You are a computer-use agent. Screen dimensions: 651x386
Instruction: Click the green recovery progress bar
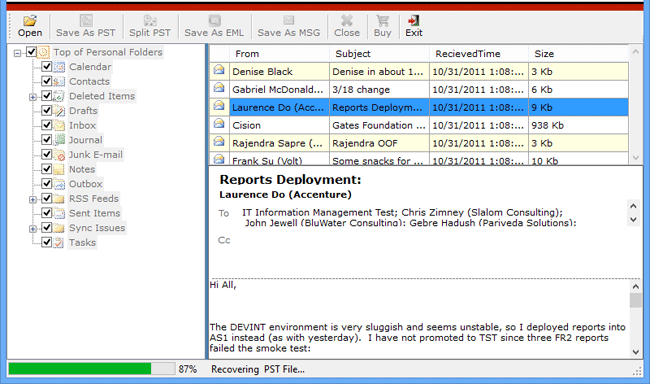[80, 369]
